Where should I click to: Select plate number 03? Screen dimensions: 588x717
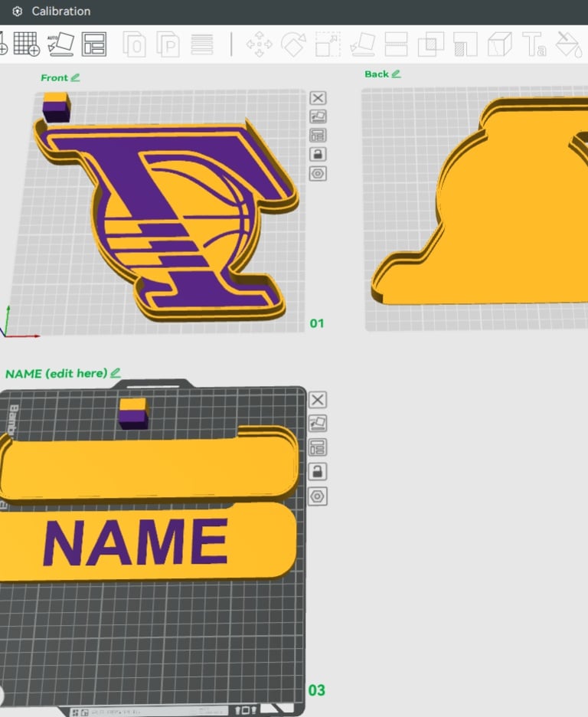click(317, 690)
